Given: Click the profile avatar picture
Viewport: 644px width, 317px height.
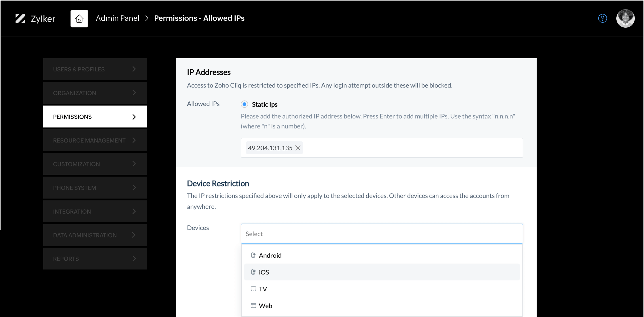Looking at the screenshot, I should click(625, 18).
